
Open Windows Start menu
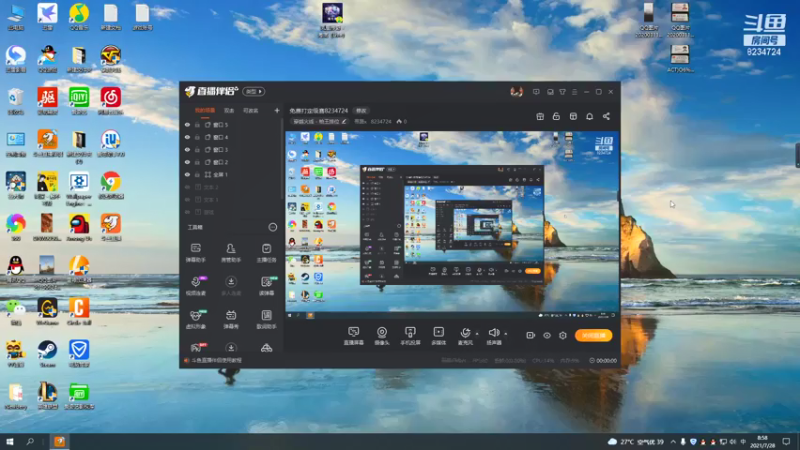point(10,441)
